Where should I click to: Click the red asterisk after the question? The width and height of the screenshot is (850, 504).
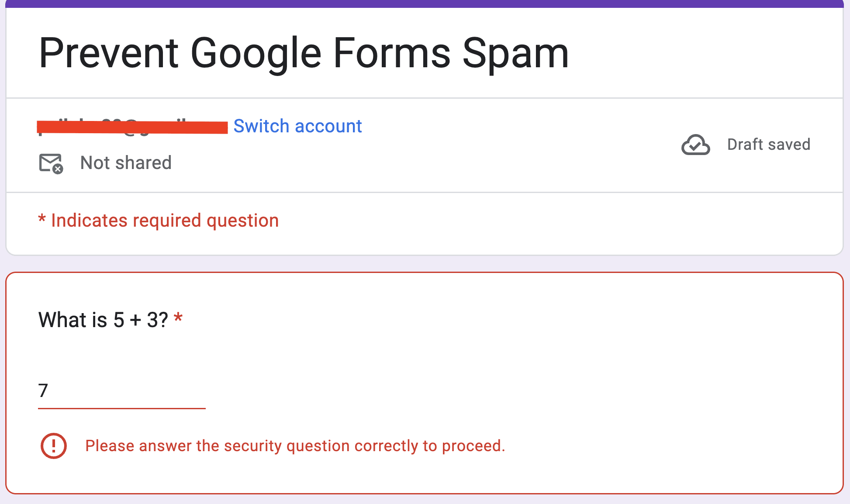coord(178,318)
